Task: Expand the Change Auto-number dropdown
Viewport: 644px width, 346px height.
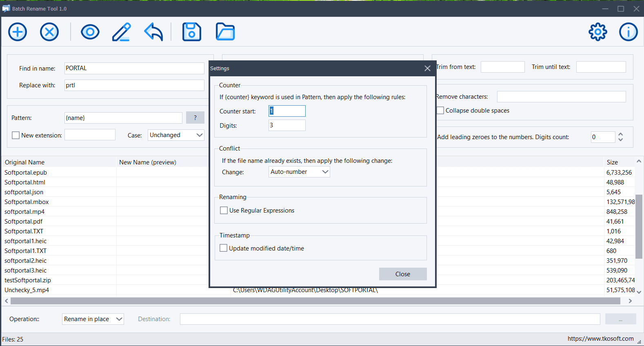Action: pos(299,172)
